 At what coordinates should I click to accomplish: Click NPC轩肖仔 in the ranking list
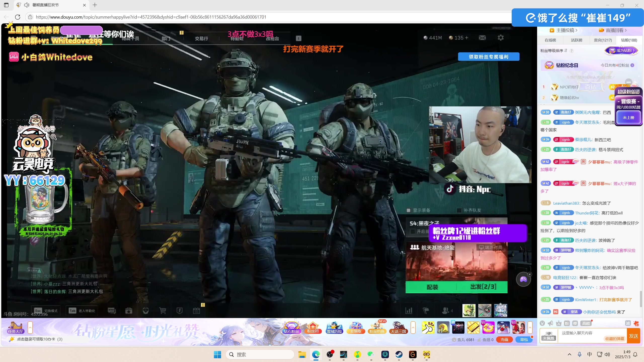point(569,87)
